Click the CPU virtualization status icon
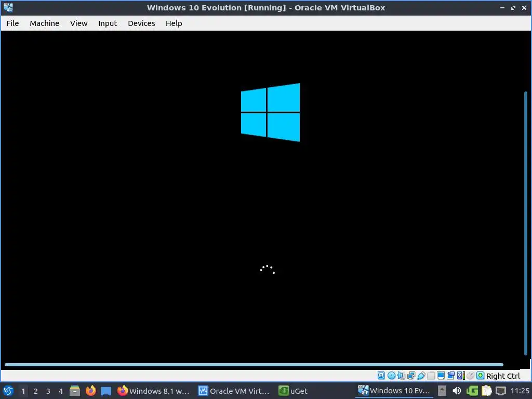This screenshot has height=399, width=532. (x=461, y=376)
